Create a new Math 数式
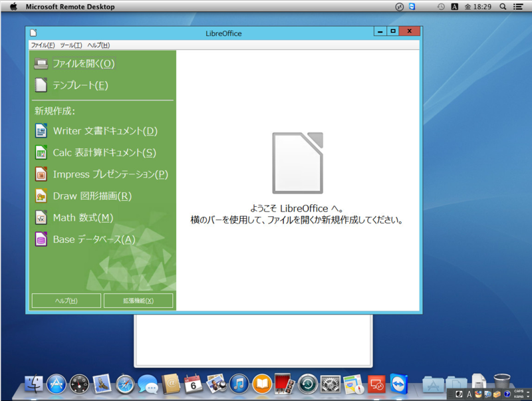This screenshot has height=401, width=532. point(83,218)
